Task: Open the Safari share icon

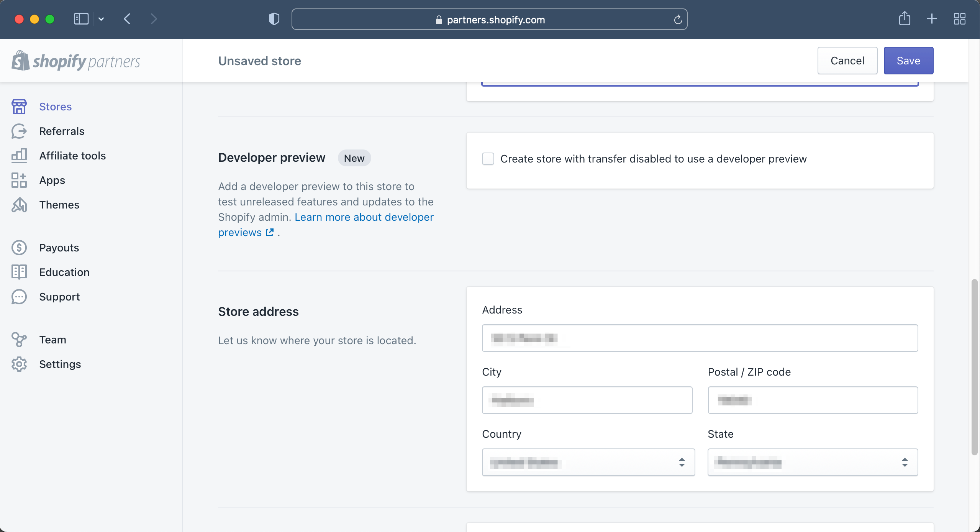Action: (x=905, y=18)
